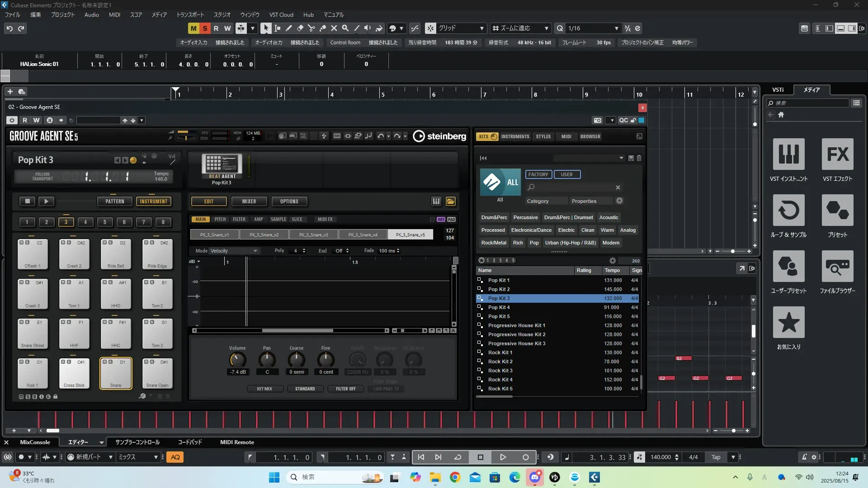The height and width of the screenshot is (488, 868).
Task: Select the scissors Split tool
Action: tap(311, 28)
